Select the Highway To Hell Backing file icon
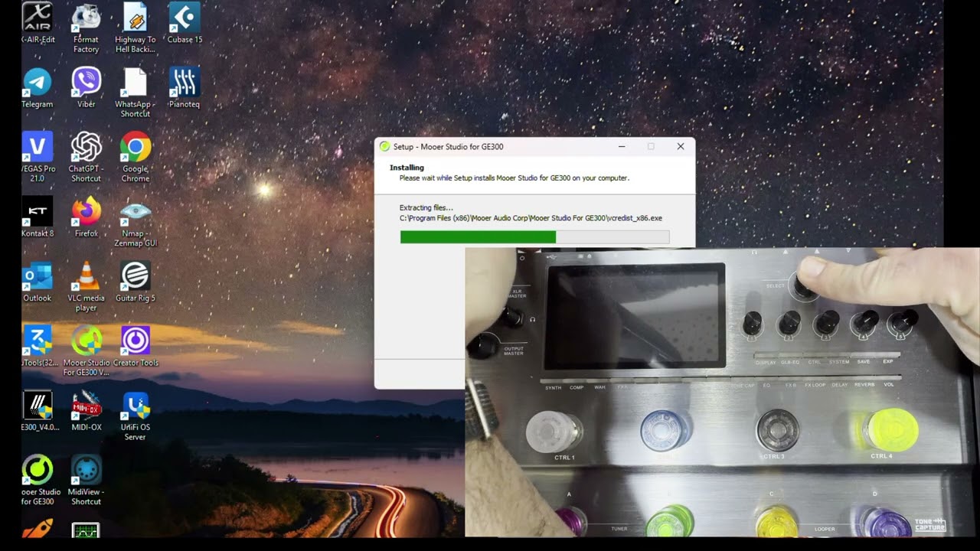This screenshot has height=551, width=980. point(136,29)
